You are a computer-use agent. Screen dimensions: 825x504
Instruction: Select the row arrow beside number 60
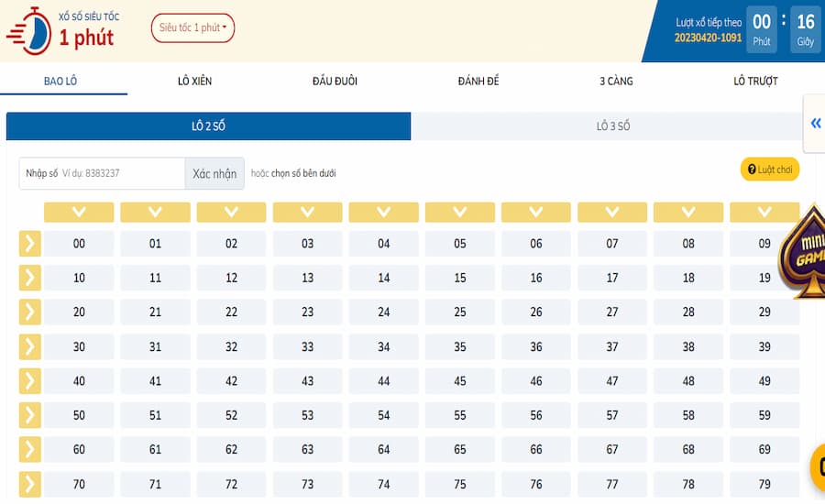(29, 450)
